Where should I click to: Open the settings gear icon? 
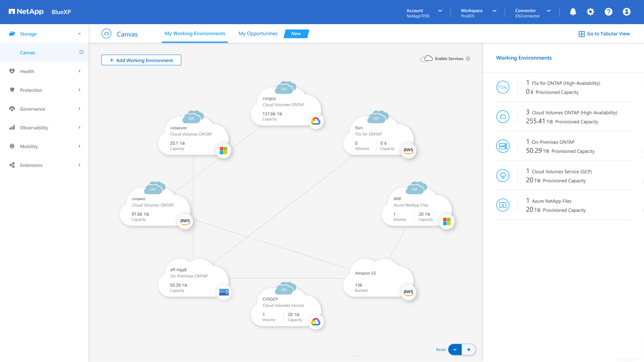point(590,12)
